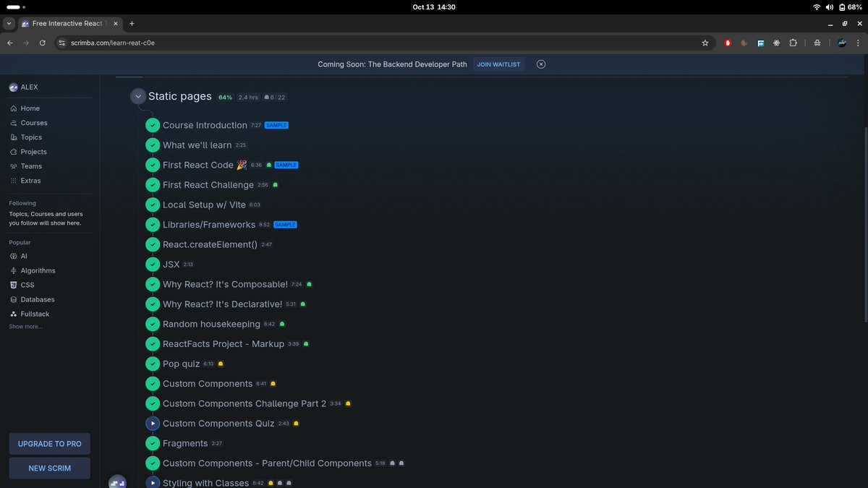Viewport: 868px width, 488px height.
Task: Click the What we'll learn green checkmark
Action: [152, 145]
